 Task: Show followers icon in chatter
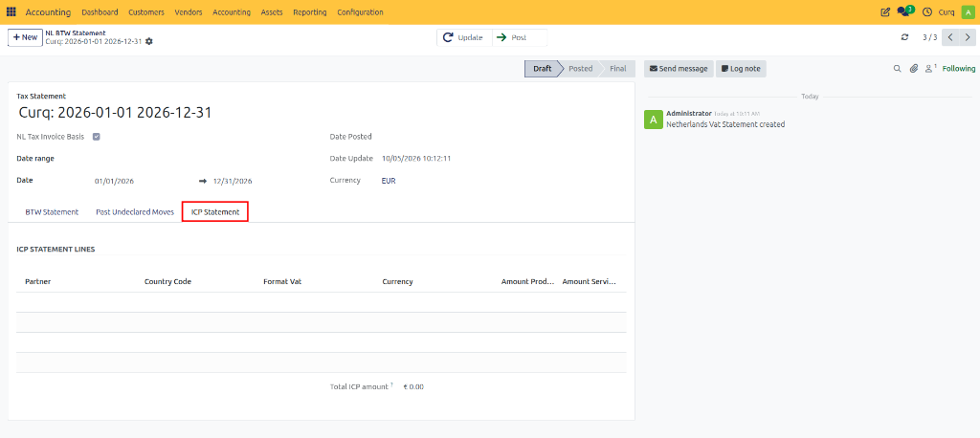(x=930, y=68)
